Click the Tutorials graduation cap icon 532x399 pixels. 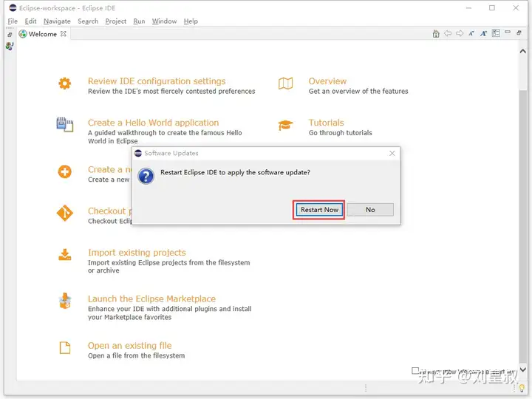285,125
